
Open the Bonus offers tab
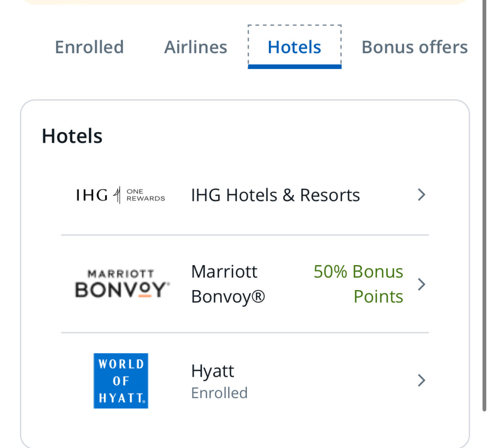[414, 47]
